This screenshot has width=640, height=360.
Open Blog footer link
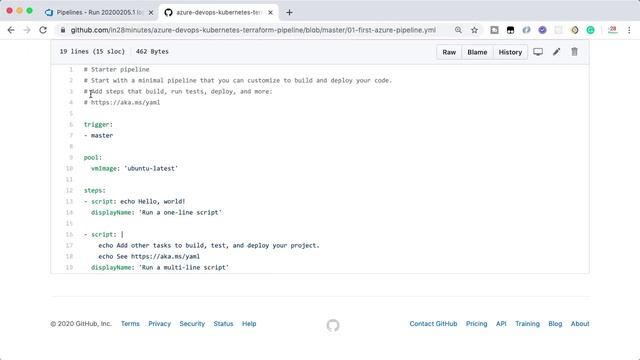[x=555, y=323]
